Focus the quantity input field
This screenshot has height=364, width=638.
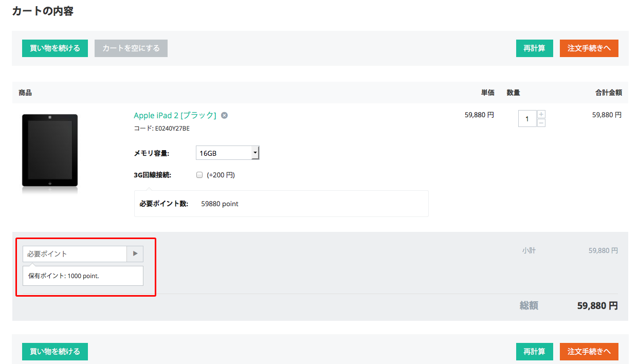pos(527,119)
